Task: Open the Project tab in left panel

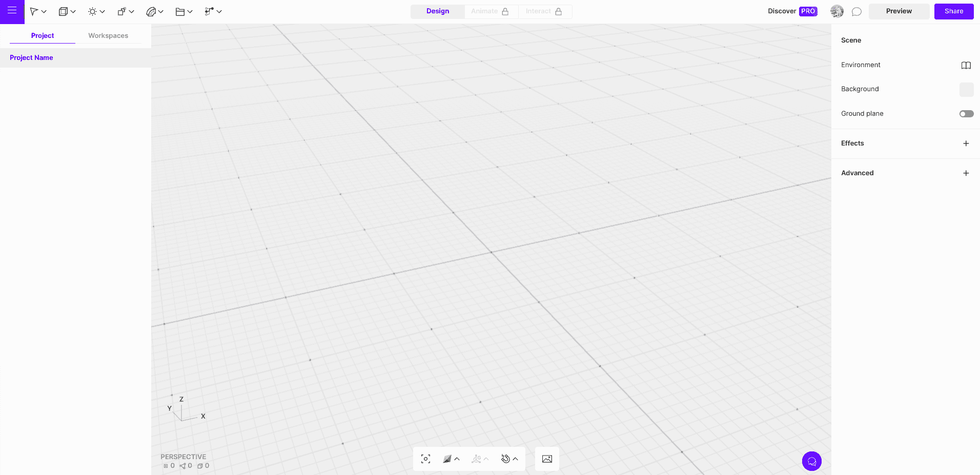Action: (x=43, y=35)
